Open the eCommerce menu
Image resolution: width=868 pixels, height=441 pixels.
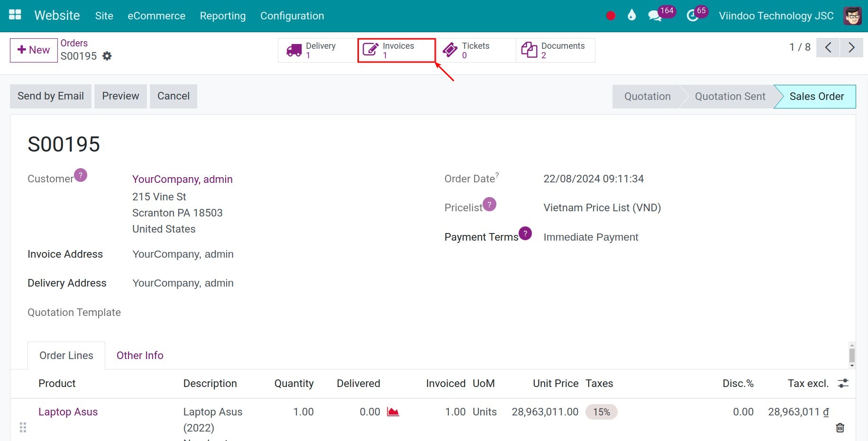pos(156,16)
